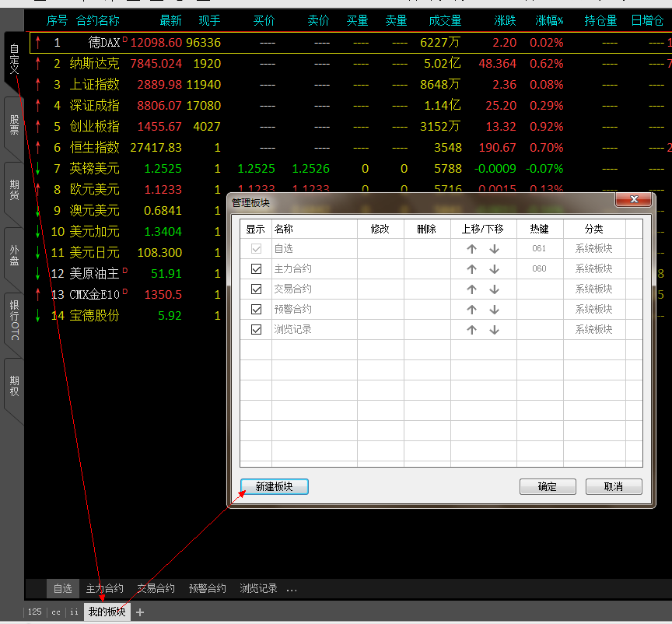Move 主力合约 up in the list

coord(471,269)
